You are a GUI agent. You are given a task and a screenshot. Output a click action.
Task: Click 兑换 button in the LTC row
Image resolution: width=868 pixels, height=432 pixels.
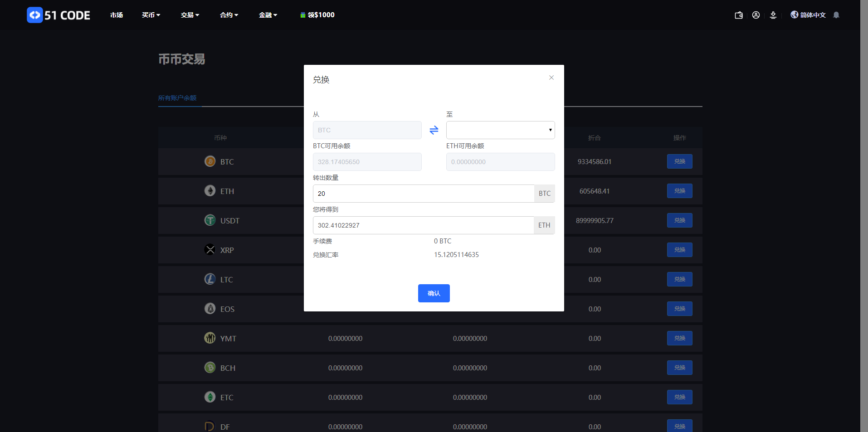pos(680,279)
